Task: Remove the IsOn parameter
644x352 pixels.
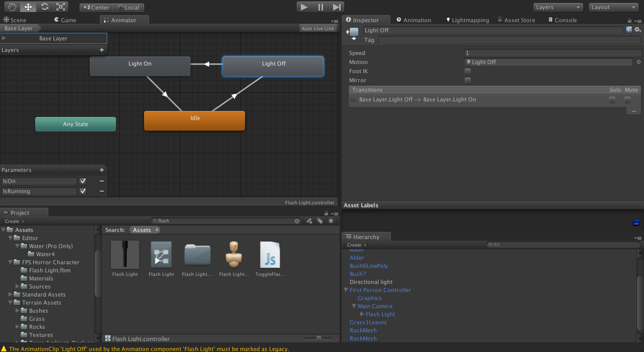Action: point(102,181)
